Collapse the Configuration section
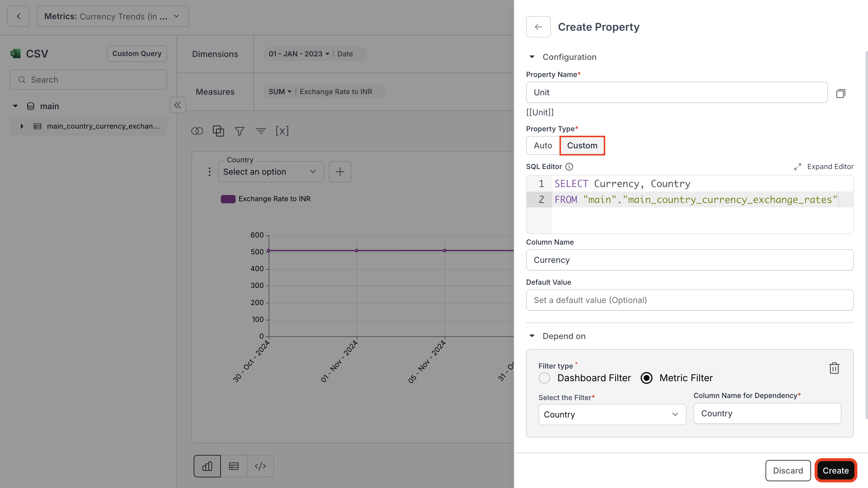868x488 pixels. coord(532,57)
